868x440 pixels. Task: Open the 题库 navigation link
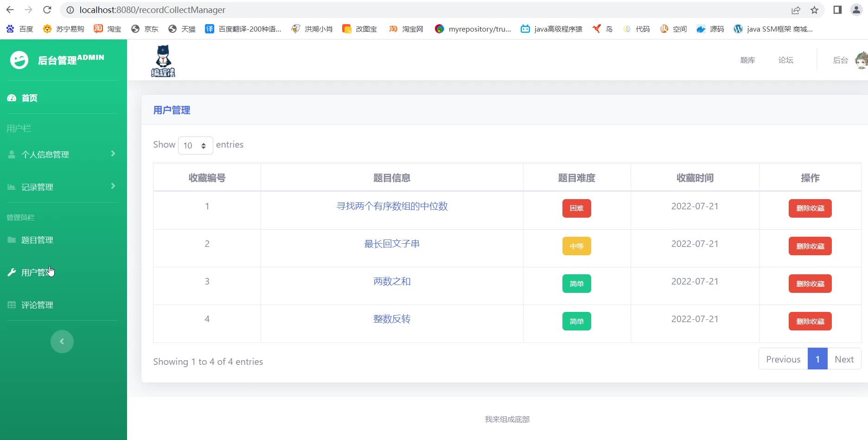pos(747,60)
